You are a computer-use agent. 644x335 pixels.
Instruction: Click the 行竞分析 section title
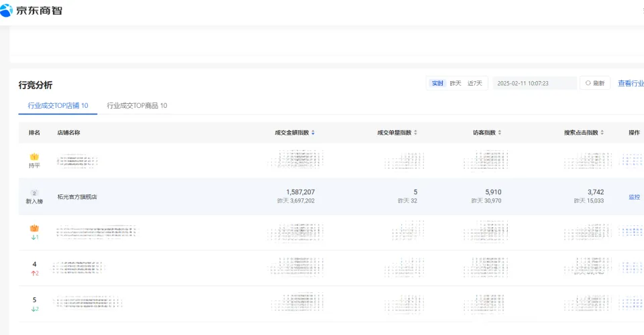(x=36, y=85)
